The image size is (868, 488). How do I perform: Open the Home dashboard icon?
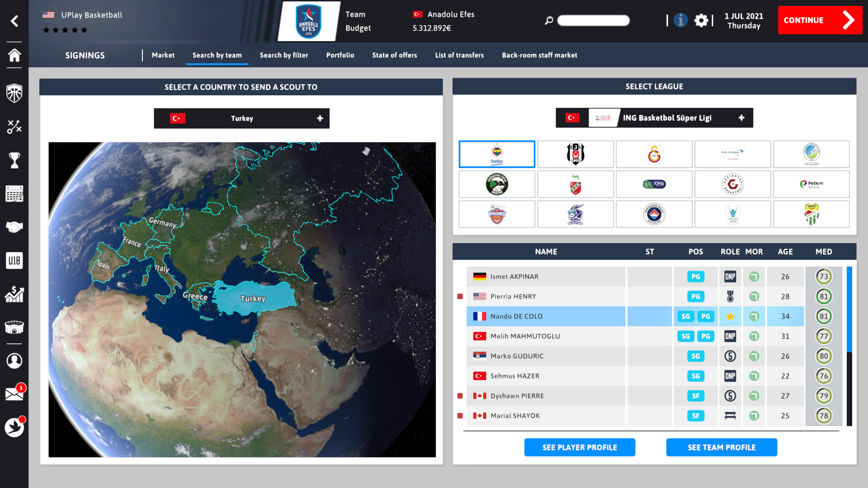tap(14, 56)
